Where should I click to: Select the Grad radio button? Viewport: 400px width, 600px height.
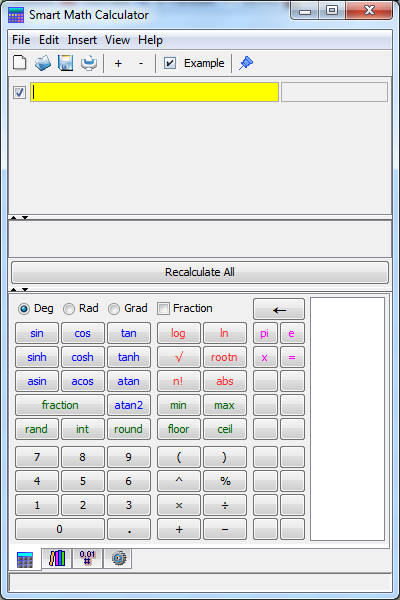[x=114, y=309]
